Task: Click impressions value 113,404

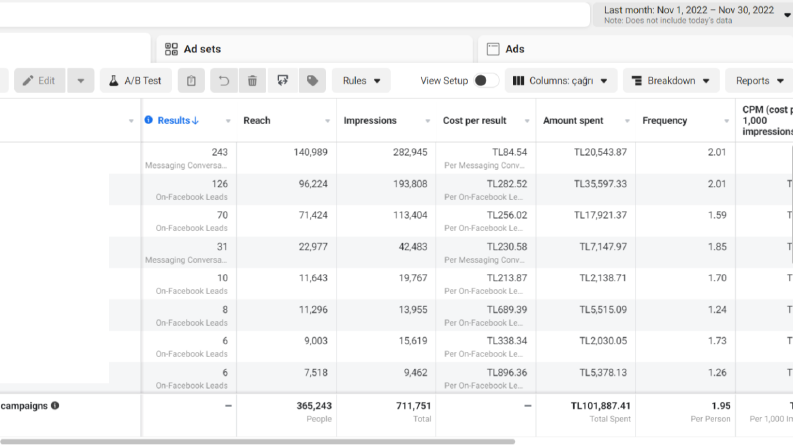Action: [410, 215]
